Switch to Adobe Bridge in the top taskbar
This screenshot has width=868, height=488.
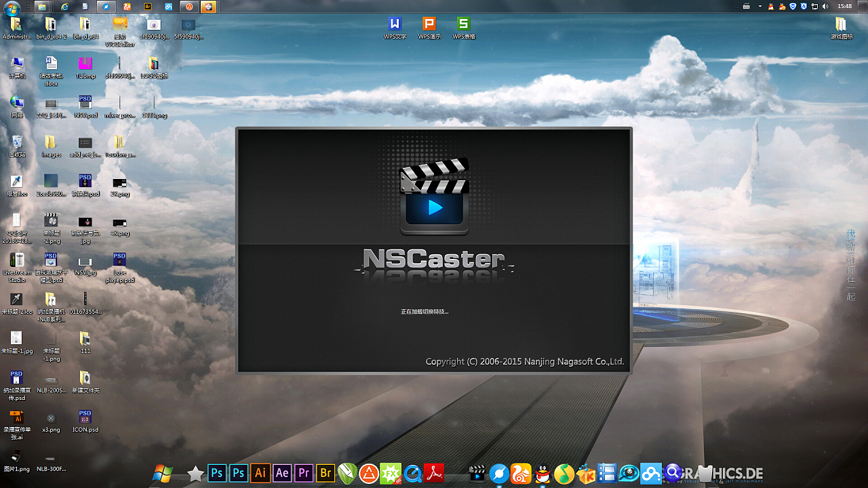pyautogui.click(x=148, y=7)
